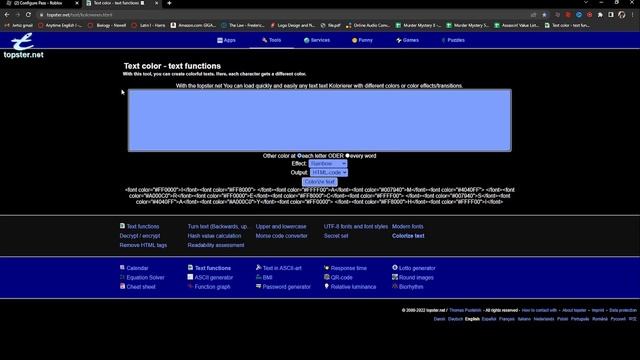
Task: Open the Modern fonts link
Action: pos(408,226)
